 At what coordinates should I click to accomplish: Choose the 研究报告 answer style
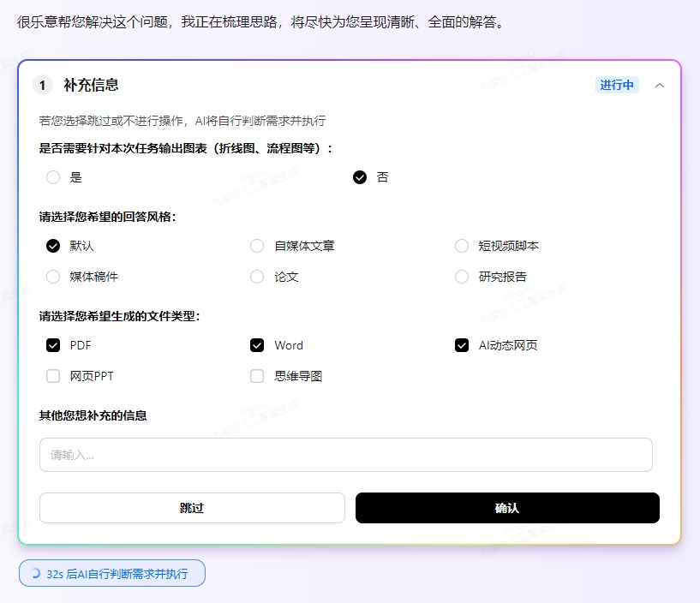click(462, 277)
